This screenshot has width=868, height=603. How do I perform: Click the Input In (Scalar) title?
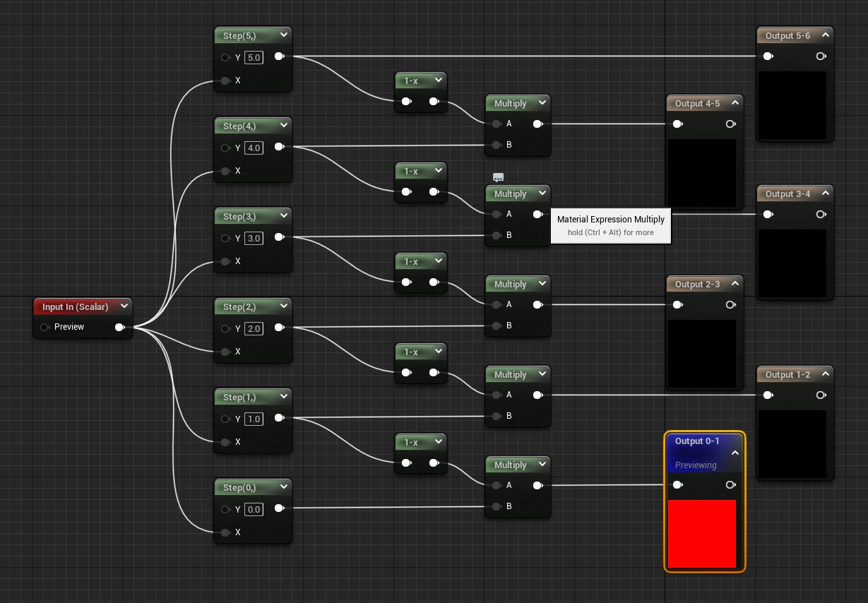tap(75, 306)
